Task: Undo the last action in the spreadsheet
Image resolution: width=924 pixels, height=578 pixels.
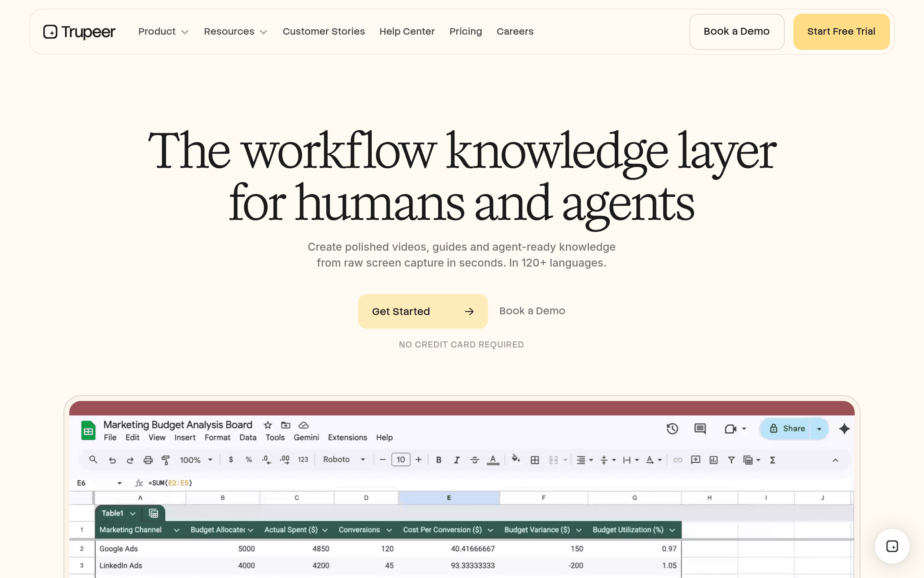Action: click(x=112, y=460)
